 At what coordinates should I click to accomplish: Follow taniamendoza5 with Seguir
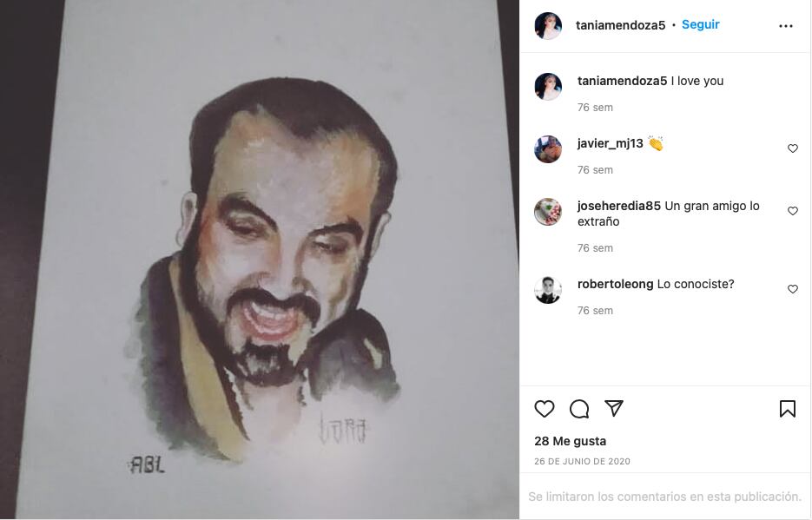point(700,24)
